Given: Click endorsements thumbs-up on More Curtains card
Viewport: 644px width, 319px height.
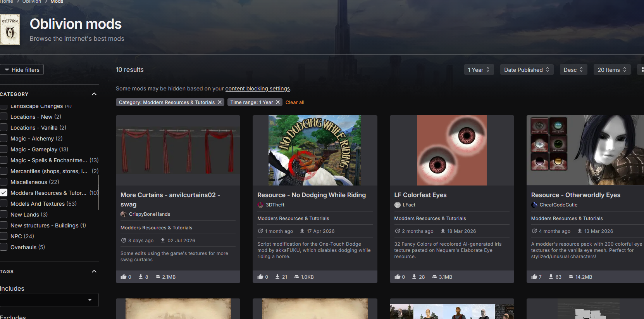Looking at the screenshot, I should tap(124, 277).
